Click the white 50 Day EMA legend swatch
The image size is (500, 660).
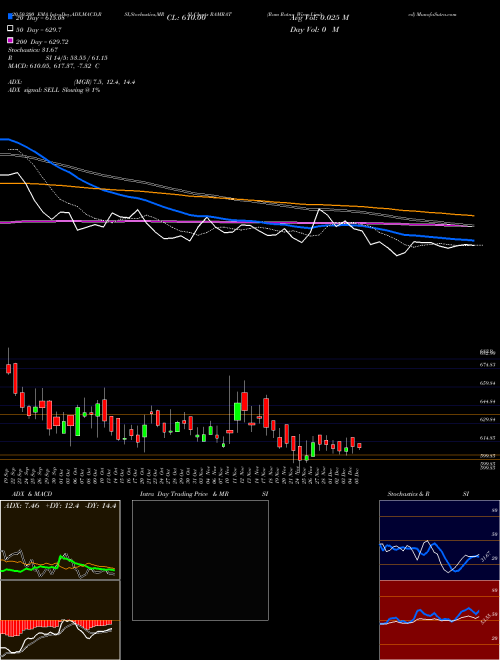tap(10, 29)
